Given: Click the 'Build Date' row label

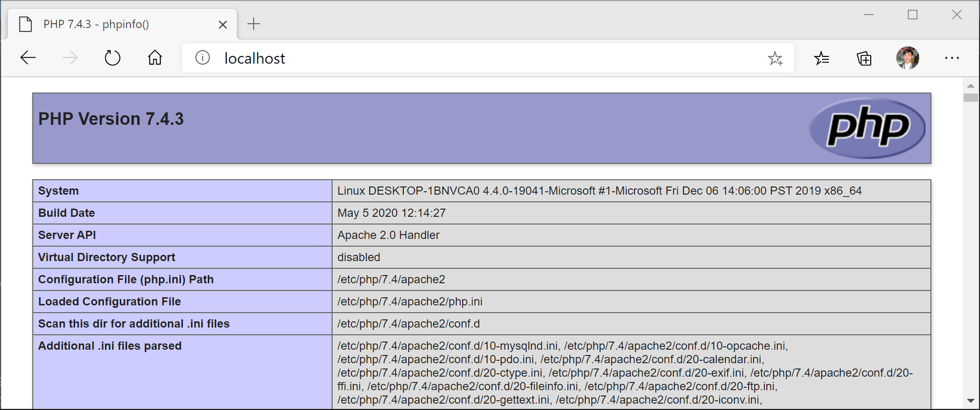Looking at the screenshot, I should (x=67, y=213).
